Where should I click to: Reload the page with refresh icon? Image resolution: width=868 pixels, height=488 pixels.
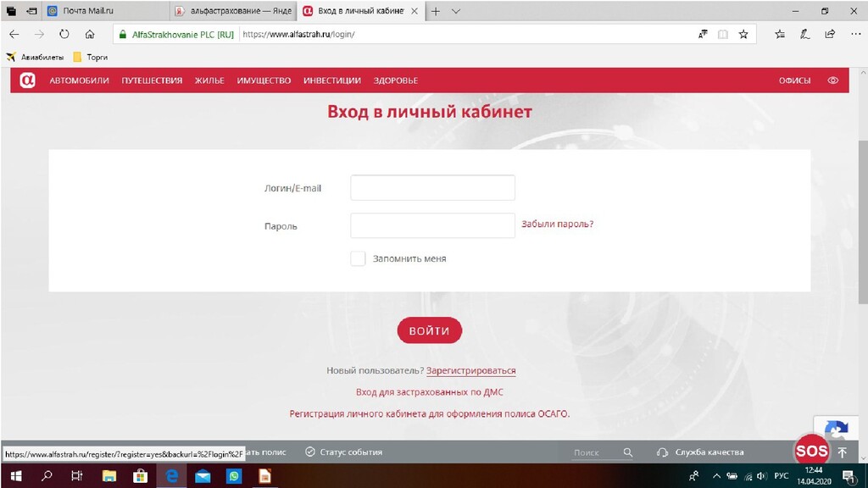click(64, 34)
